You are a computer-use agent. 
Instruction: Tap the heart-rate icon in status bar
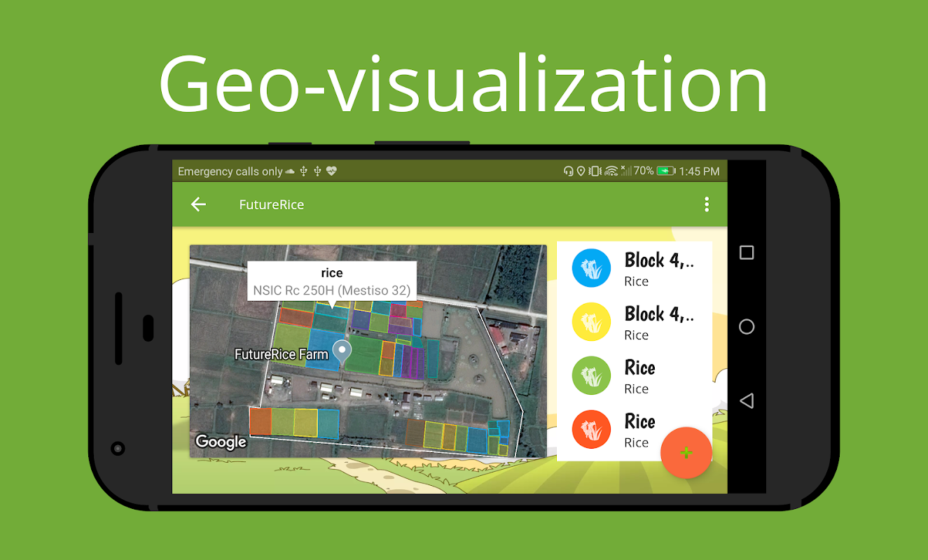(x=331, y=171)
